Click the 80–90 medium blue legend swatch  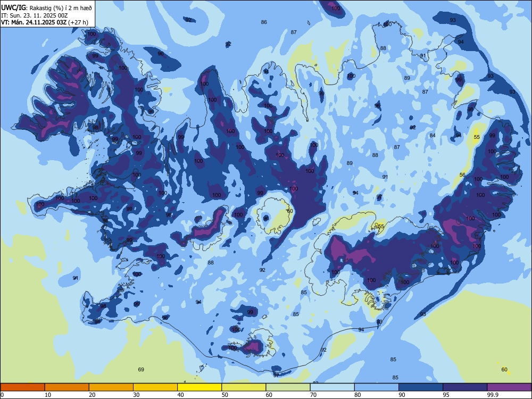point(377,387)
